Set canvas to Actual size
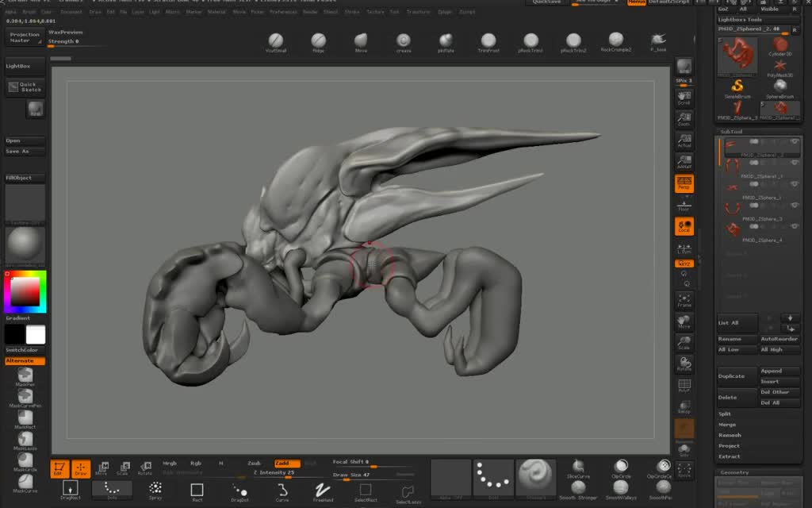 click(x=684, y=140)
